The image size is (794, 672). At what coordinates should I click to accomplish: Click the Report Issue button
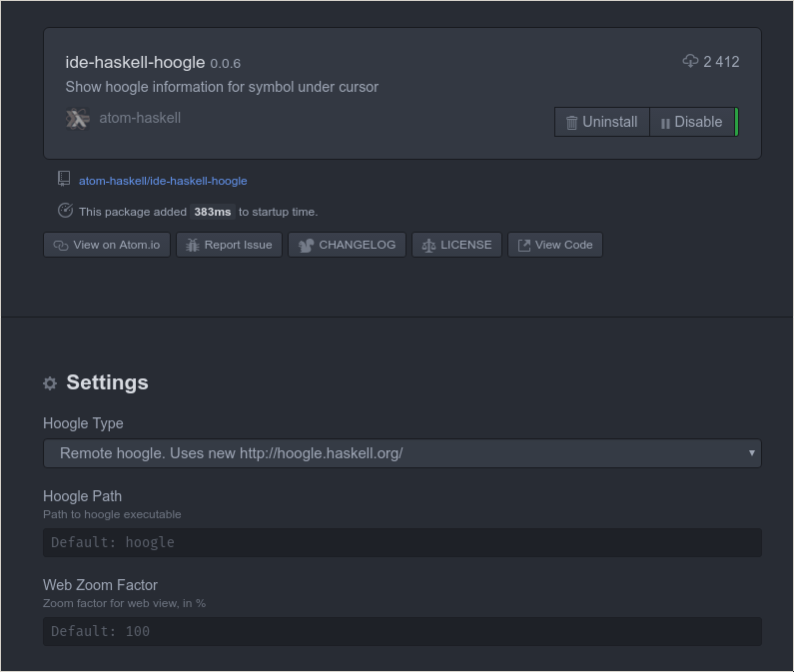click(229, 245)
